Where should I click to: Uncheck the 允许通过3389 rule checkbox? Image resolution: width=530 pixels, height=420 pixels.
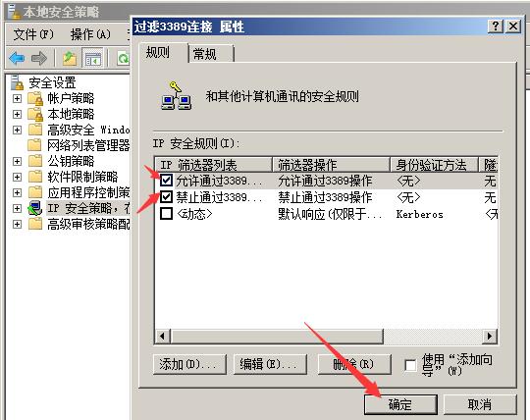click(166, 181)
